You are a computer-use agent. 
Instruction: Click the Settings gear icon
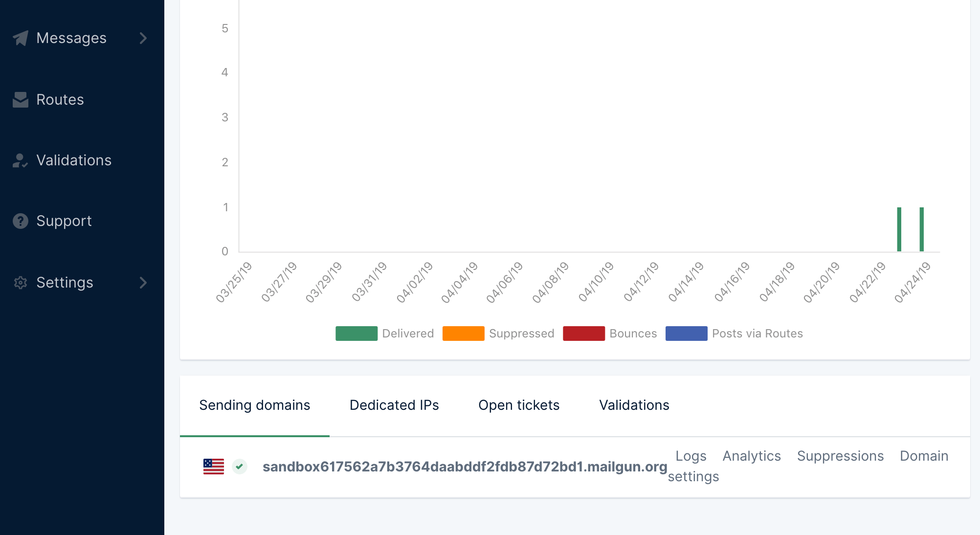(21, 283)
